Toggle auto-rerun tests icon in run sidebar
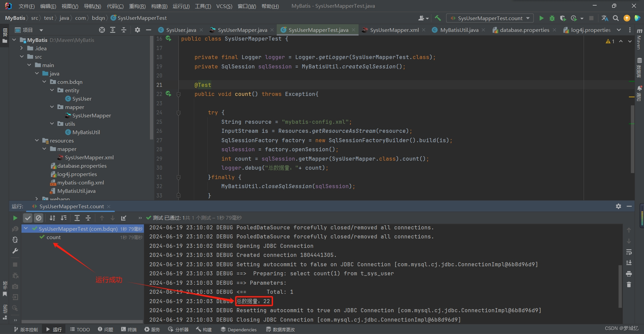 coord(15,240)
